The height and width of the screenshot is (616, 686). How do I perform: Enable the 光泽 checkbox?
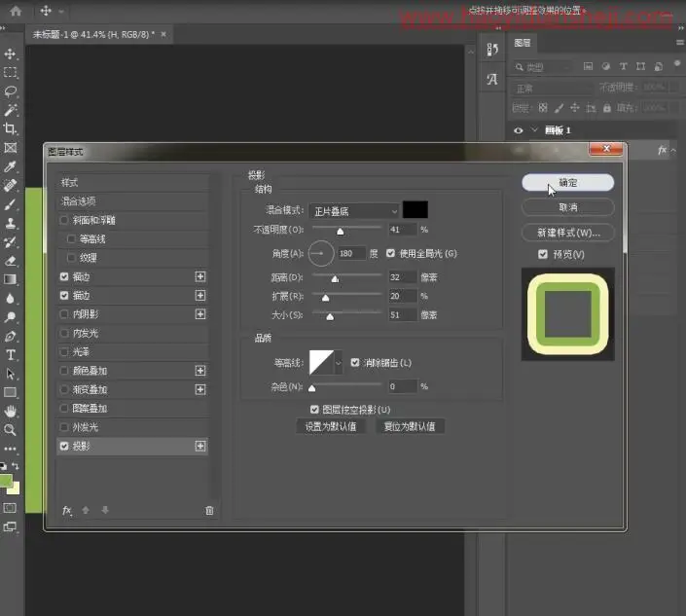[64, 351]
